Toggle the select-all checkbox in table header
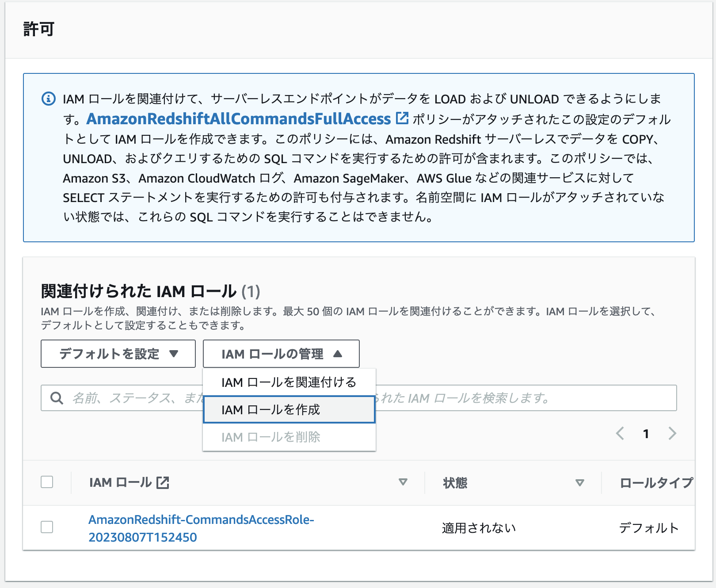This screenshot has height=588, width=716. coord(47,482)
